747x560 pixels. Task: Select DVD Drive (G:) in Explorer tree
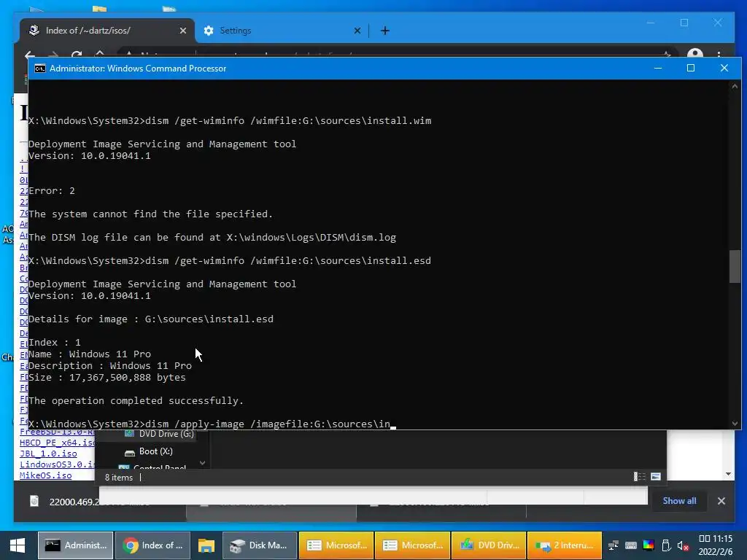[x=159, y=434]
